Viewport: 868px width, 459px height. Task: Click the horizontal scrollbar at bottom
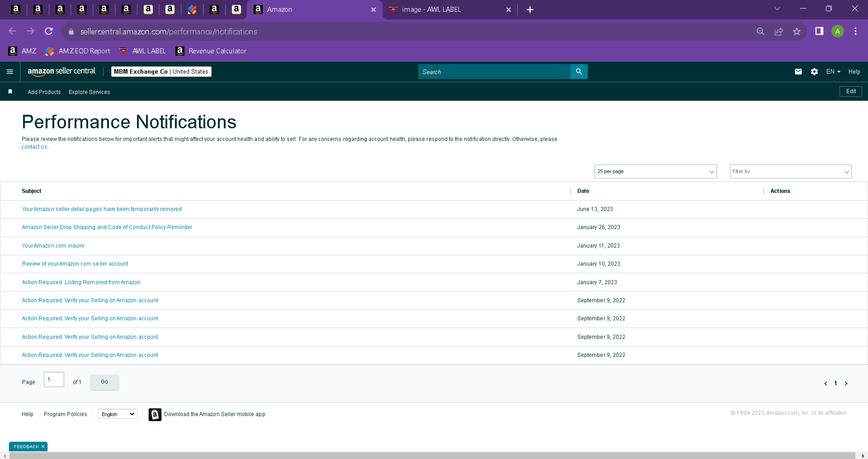[x=432, y=455]
